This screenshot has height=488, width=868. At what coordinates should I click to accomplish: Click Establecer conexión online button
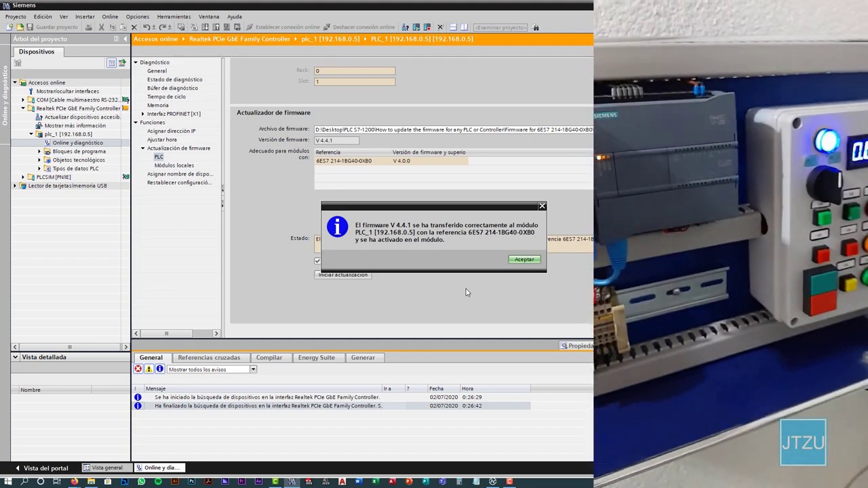[283, 27]
